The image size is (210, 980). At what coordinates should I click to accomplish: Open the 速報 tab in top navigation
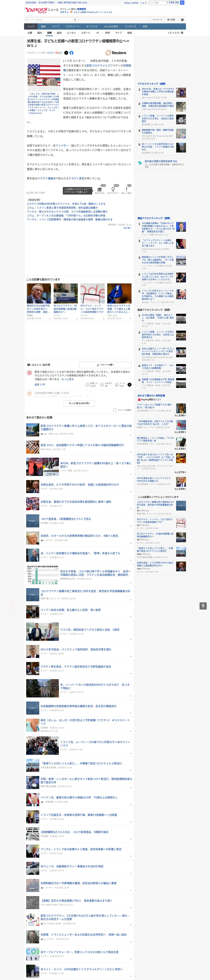(x=43, y=27)
